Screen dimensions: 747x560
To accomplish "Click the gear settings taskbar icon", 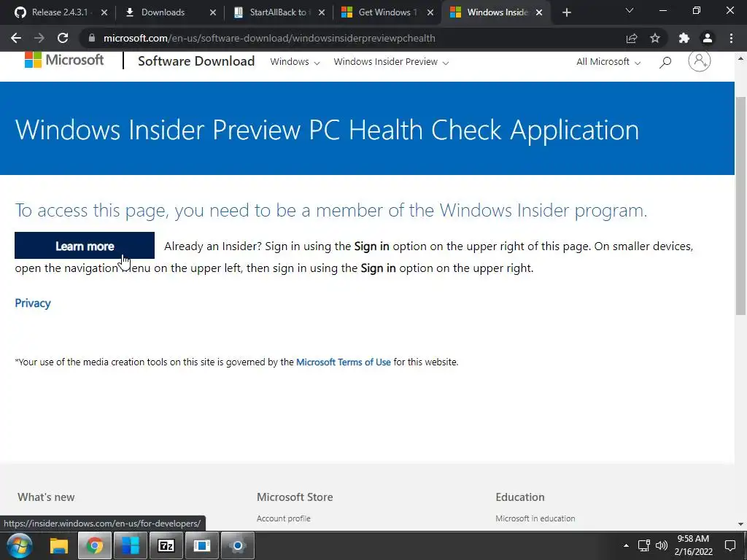I will click(237, 545).
